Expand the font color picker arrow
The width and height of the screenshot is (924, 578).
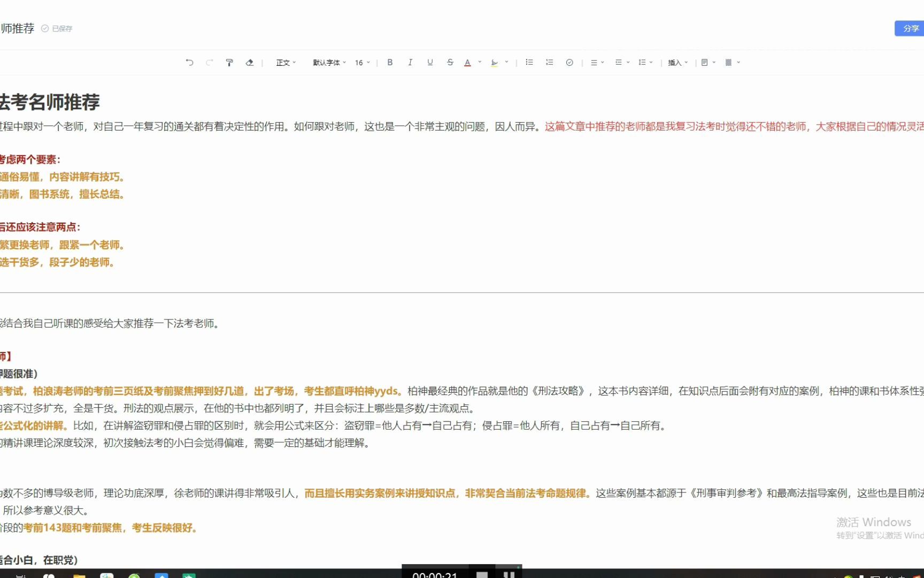tap(480, 62)
